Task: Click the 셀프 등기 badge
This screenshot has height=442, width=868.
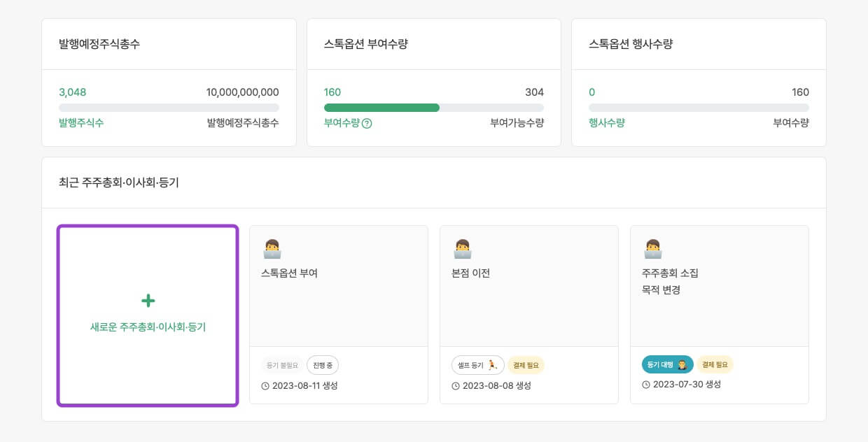Action: (477, 365)
